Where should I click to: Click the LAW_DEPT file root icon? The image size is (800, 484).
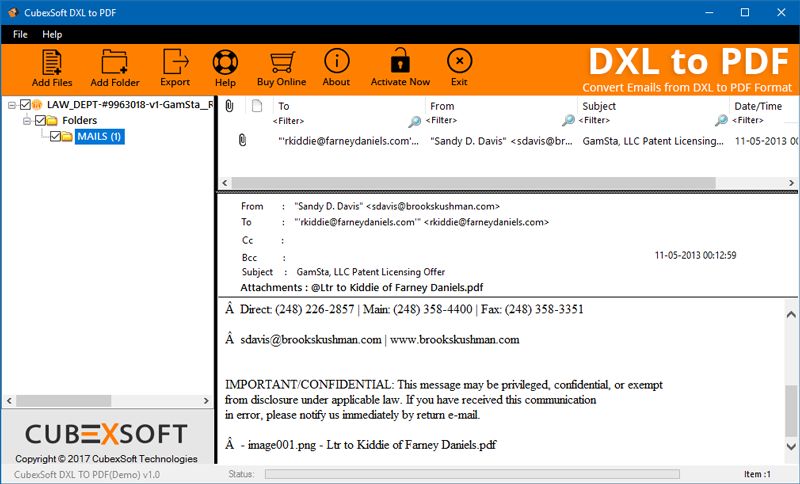[37, 105]
